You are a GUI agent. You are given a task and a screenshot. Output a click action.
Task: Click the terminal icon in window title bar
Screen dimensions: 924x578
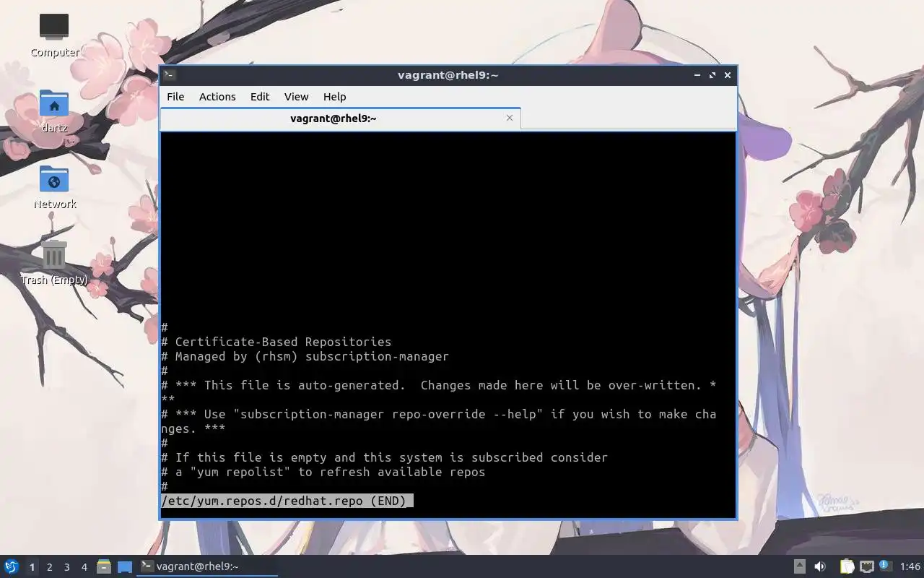click(169, 74)
